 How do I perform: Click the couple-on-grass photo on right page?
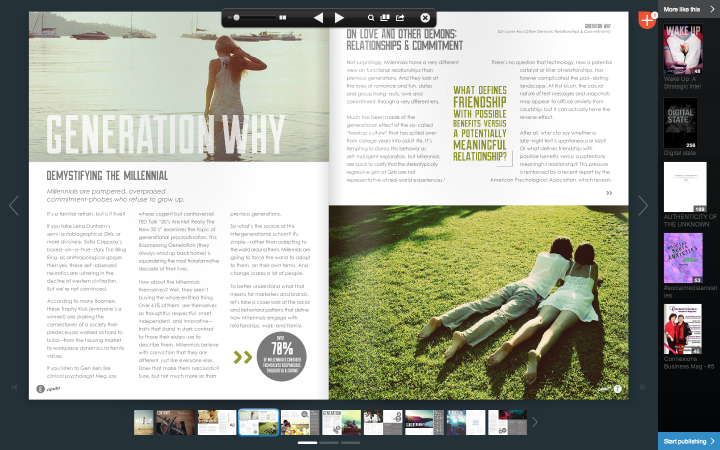pos(478,302)
